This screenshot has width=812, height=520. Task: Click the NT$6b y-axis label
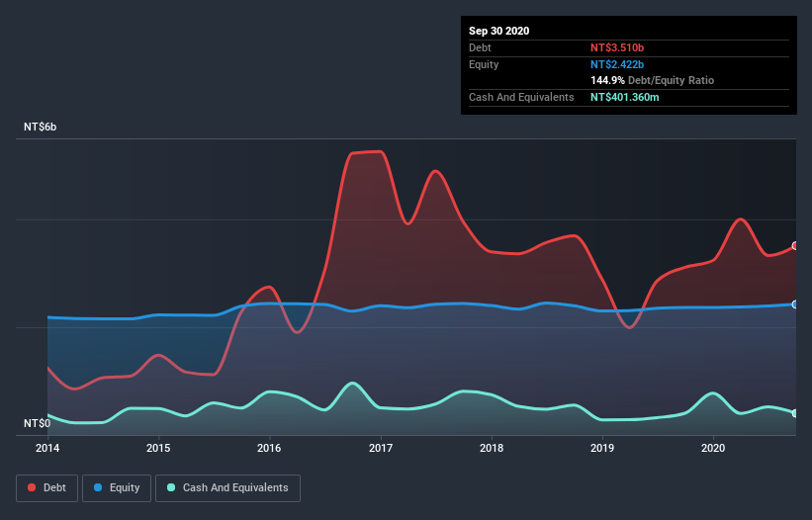click(40, 127)
